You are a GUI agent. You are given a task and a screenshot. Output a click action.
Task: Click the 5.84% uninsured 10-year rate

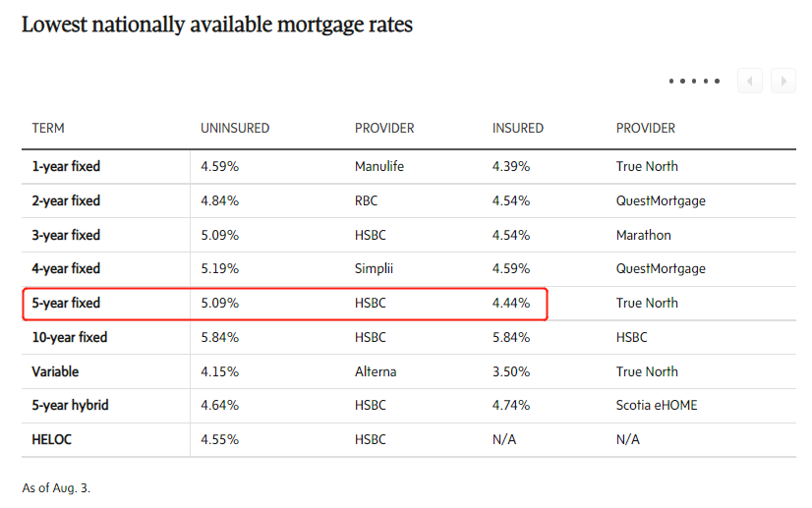(219, 337)
